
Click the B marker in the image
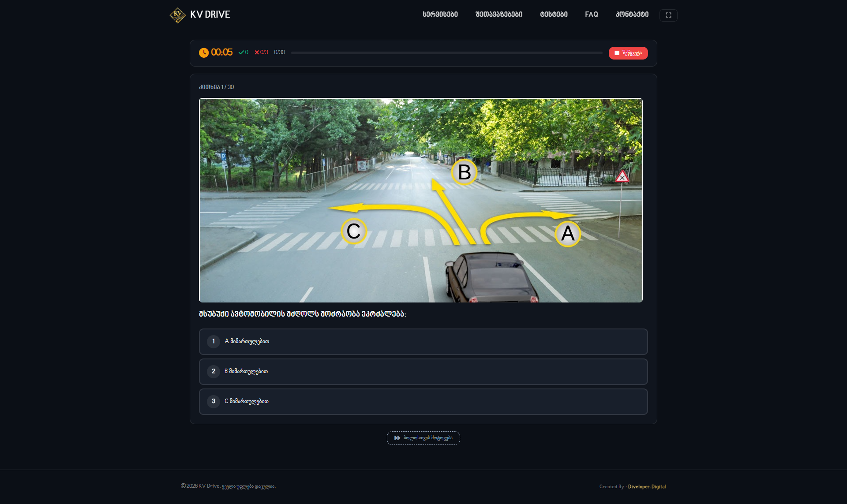pyautogui.click(x=464, y=172)
